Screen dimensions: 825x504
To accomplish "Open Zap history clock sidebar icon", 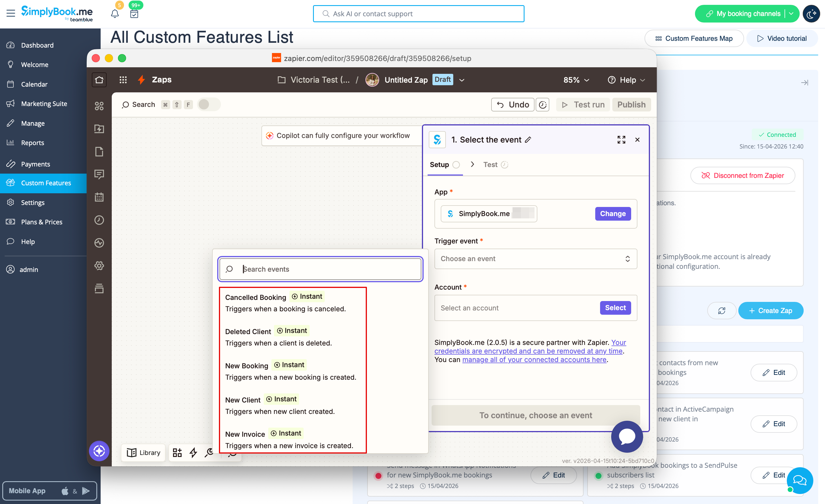I will coord(99,220).
